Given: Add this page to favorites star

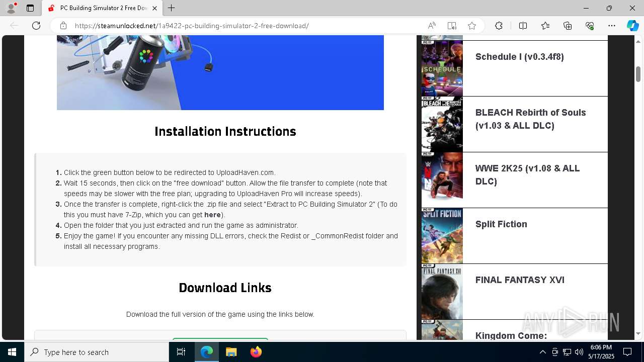Looking at the screenshot, I should coord(472,26).
